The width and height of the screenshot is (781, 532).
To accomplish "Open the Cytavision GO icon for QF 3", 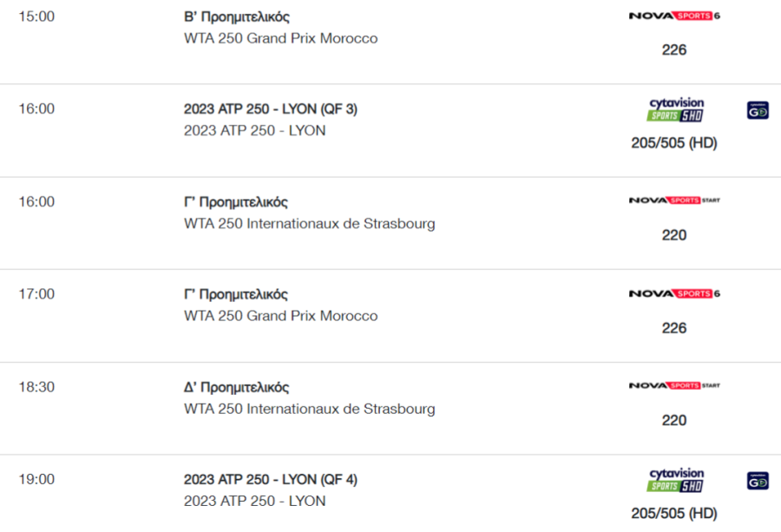I will 758,110.
